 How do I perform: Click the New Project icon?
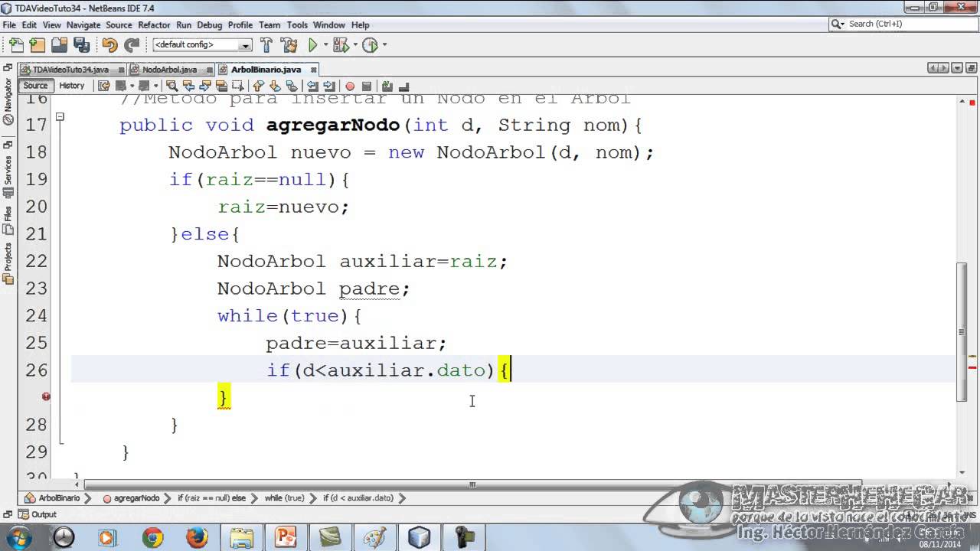coord(37,45)
